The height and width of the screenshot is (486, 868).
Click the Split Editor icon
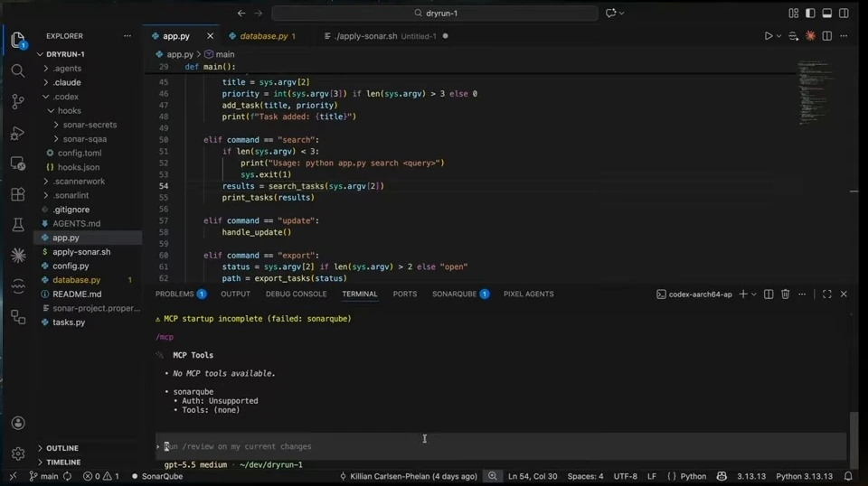827,36
